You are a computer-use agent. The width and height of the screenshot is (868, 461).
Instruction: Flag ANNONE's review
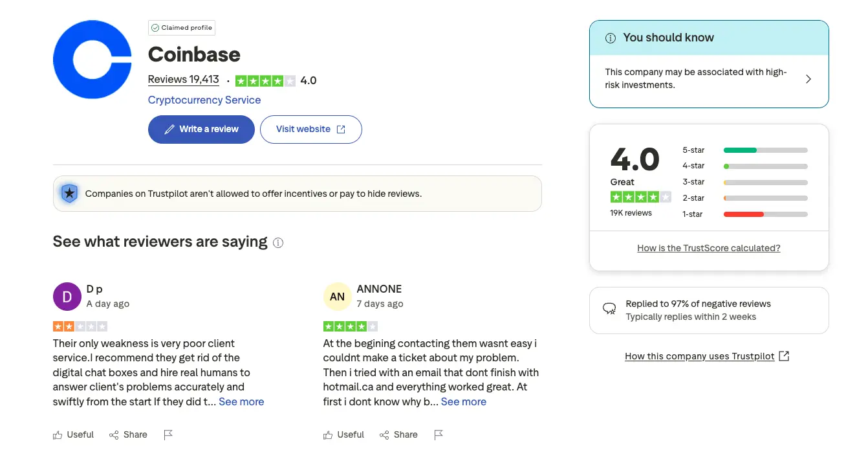coord(439,435)
